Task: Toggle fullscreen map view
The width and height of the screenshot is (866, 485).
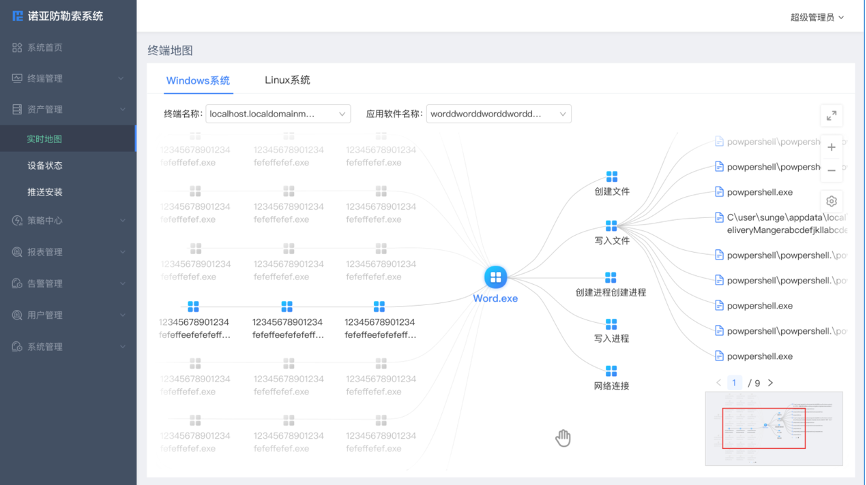Action: 831,116
